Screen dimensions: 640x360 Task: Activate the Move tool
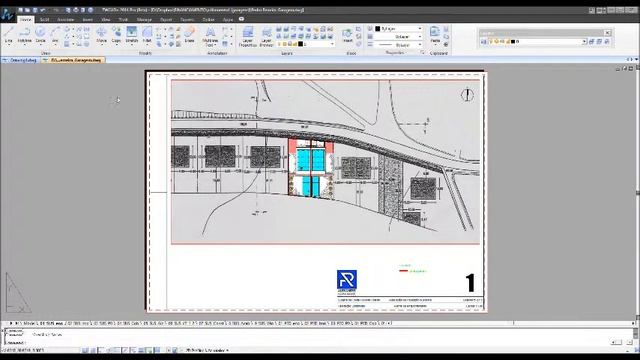point(101,35)
